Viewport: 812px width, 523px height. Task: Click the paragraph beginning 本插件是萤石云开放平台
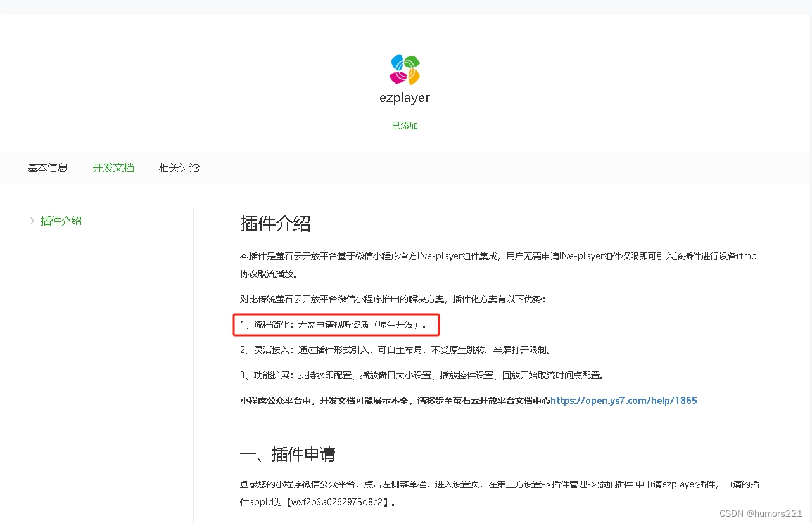[498, 265]
